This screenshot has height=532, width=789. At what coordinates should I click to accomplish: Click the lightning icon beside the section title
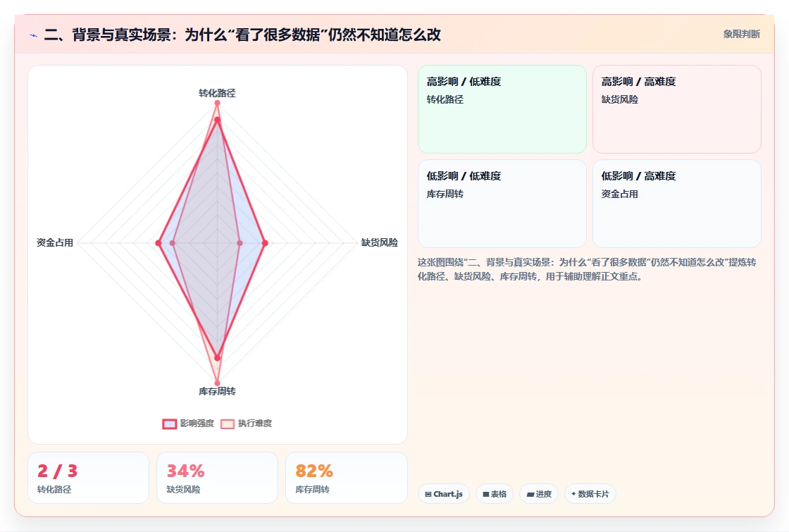(34, 35)
